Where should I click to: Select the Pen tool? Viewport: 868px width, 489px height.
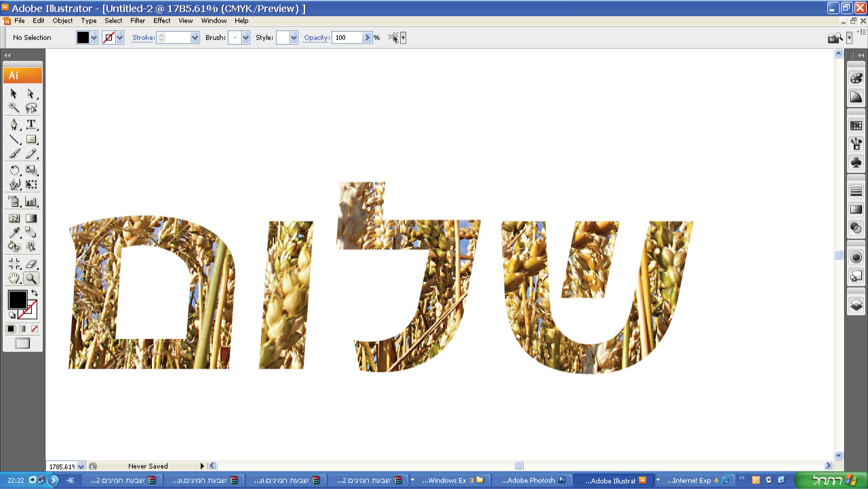(x=14, y=124)
